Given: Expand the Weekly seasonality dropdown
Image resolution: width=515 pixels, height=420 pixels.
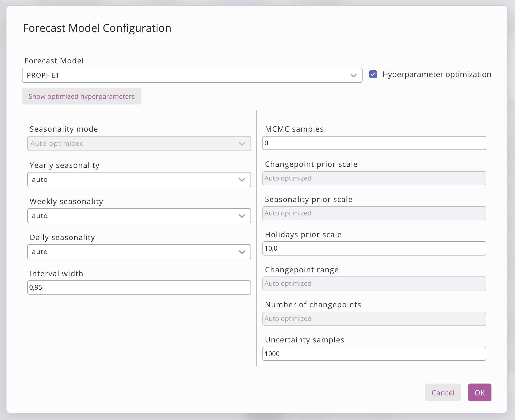Looking at the screenshot, I should tap(139, 216).
